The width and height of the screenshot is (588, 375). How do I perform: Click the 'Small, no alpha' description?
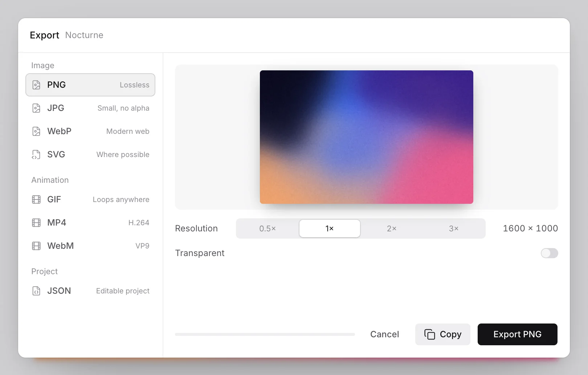click(123, 108)
